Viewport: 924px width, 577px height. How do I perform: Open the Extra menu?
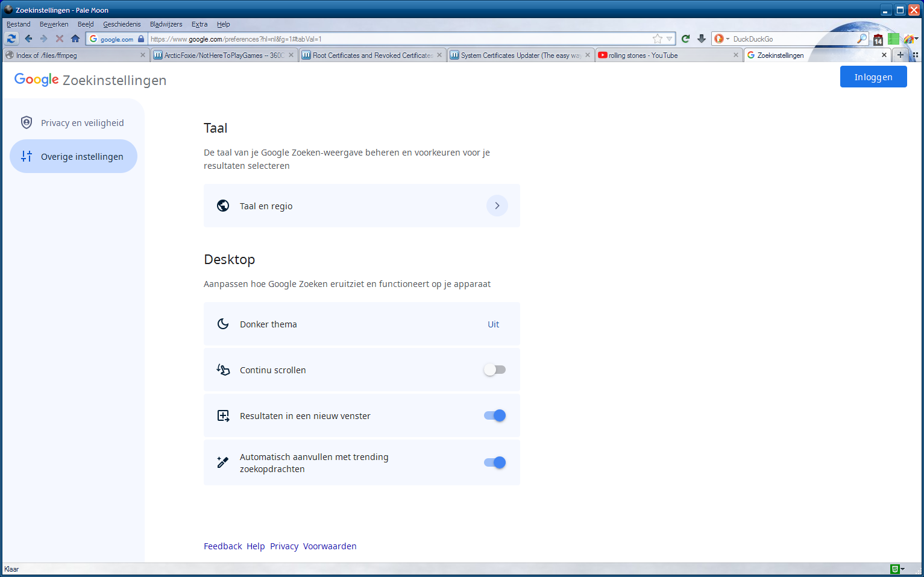(200, 24)
